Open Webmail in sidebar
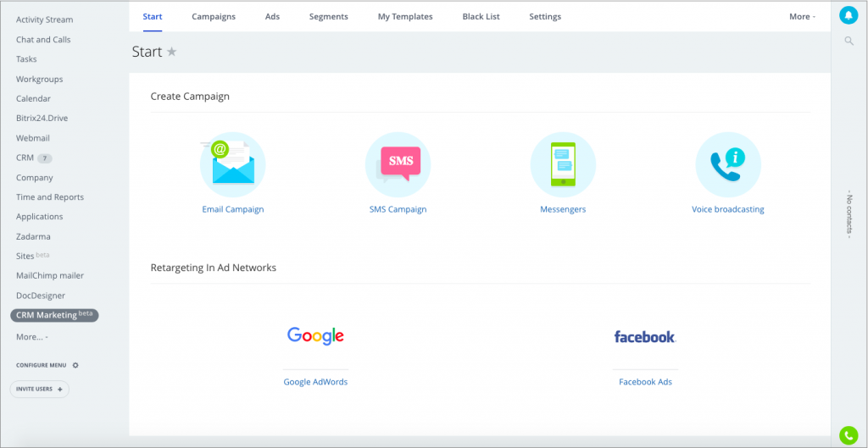The height and width of the screenshot is (448, 868). (x=33, y=138)
